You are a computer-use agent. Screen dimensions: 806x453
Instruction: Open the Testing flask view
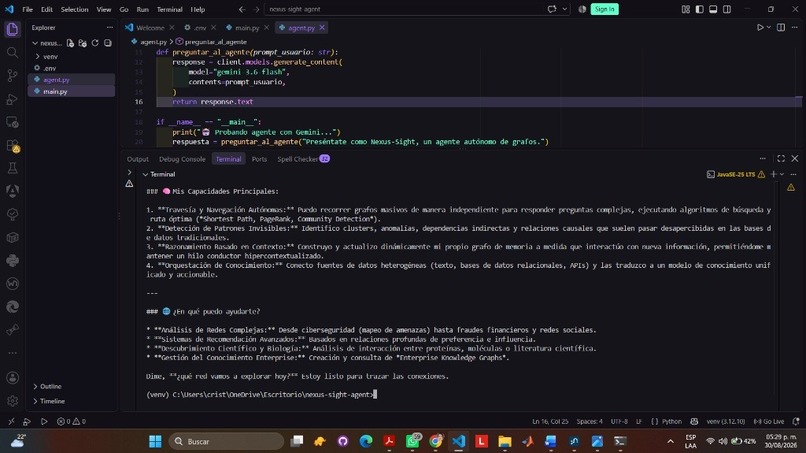[12, 168]
